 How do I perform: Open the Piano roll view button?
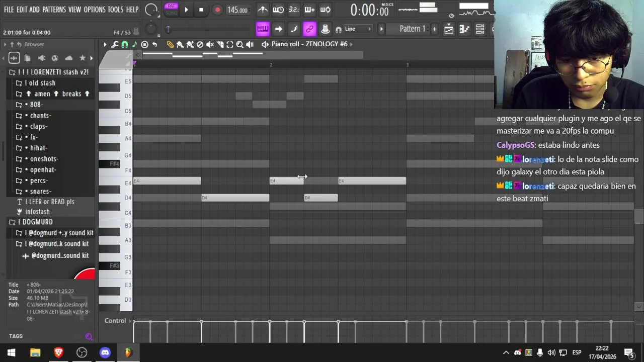[x=464, y=29]
